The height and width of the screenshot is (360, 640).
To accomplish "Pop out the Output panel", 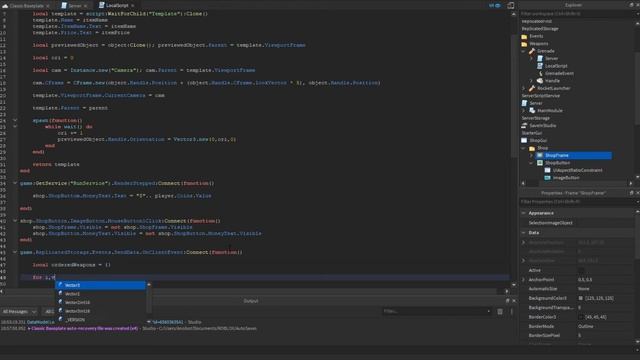I will pos(508,301).
